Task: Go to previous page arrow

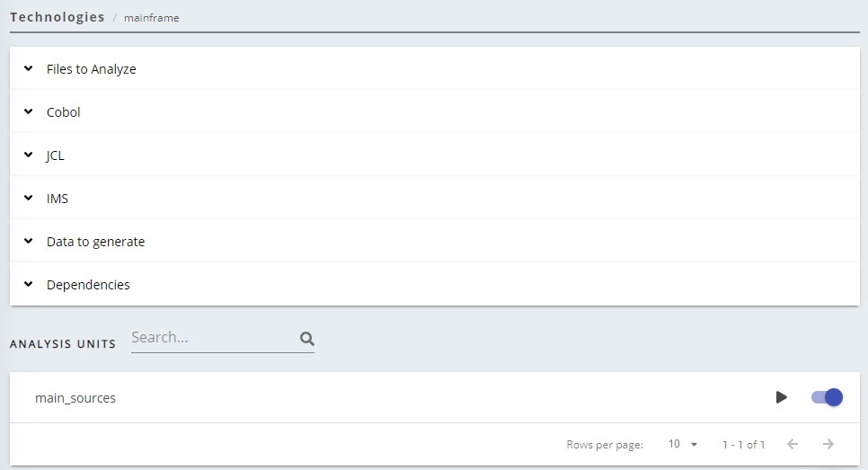Action: (x=793, y=444)
